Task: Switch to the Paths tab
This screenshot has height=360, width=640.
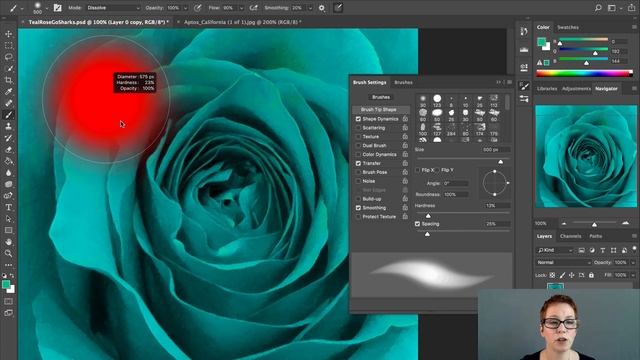Action: tap(595, 236)
